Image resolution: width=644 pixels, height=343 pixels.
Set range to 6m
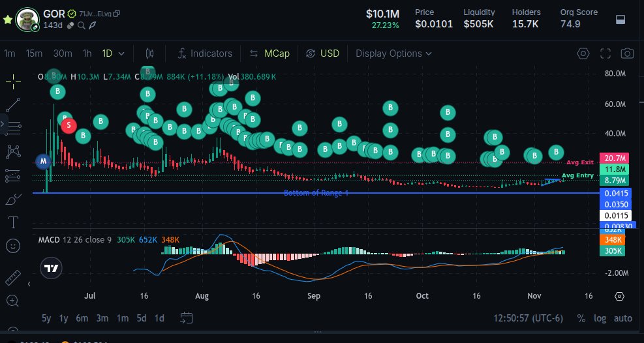(x=82, y=318)
